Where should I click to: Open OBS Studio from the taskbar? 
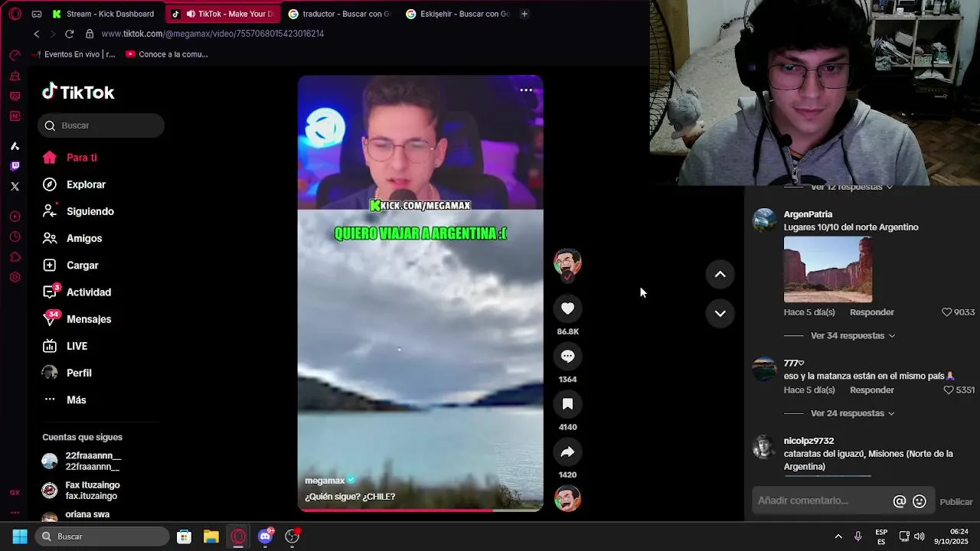[x=292, y=536]
